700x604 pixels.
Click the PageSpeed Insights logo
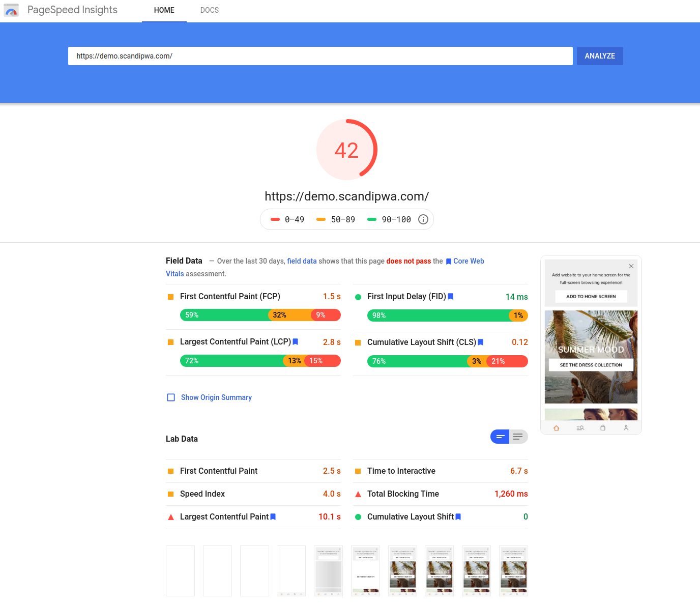tap(11, 10)
